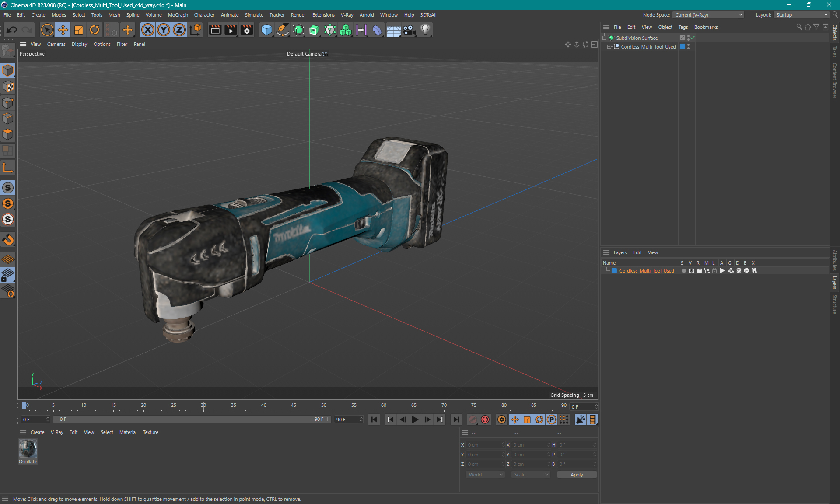Toggle layer visibility eye icon

(691, 271)
